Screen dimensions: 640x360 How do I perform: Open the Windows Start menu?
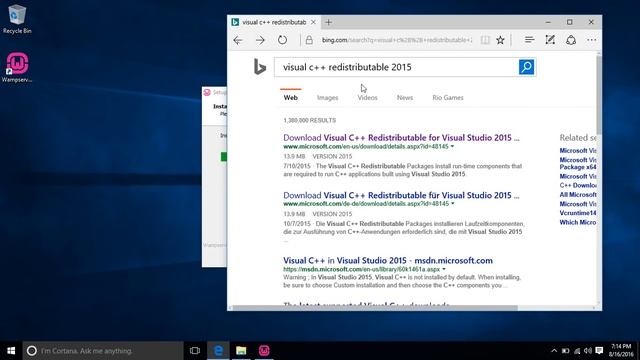click(11, 351)
